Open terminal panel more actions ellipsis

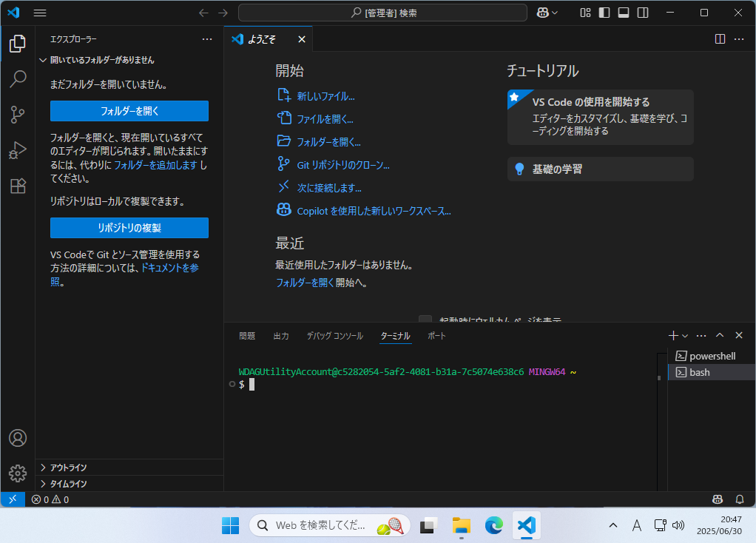coord(701,336)
